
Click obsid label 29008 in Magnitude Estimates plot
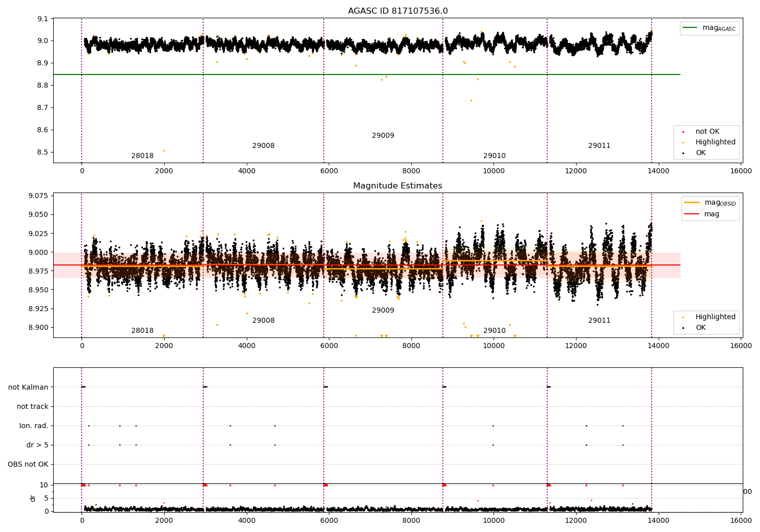coord(263,321)
